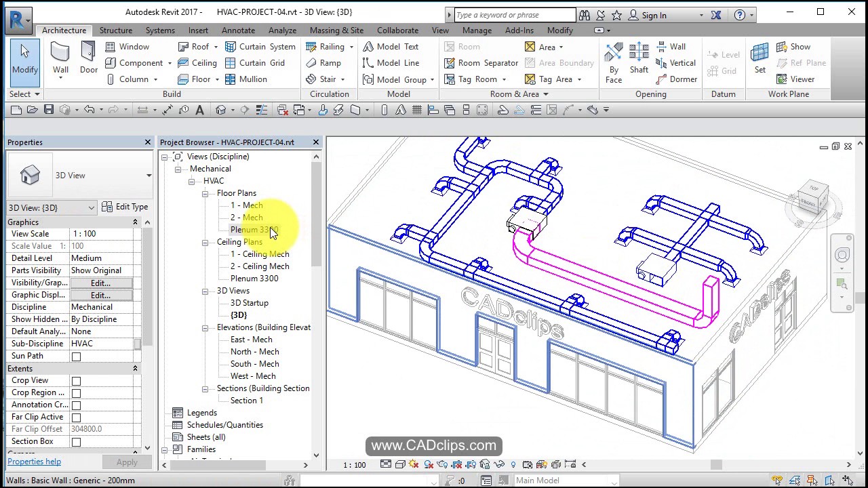Select the Curtain Grid tool
The height and width of the screenshot is (488, 868).
pos(254,63)
